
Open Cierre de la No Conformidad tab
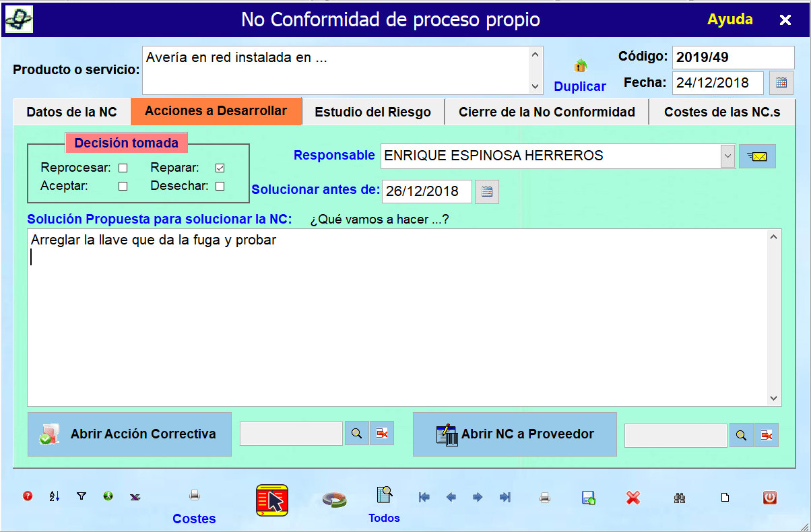coord(547,112)
